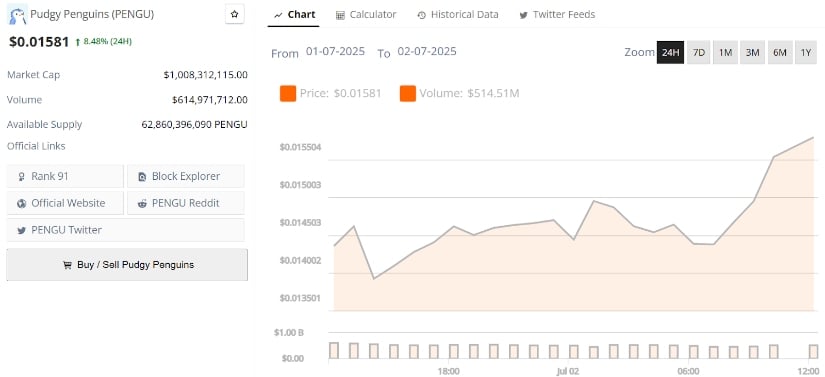Open the Chart tab
Image resolution: width=825 pixels, height=377 pixels.
click(x=294, y=15)
